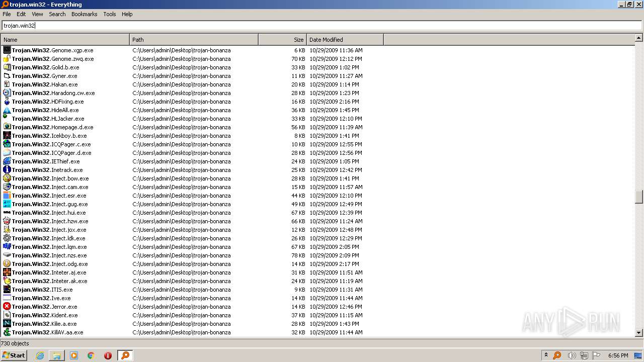Select the Trojan.Win32.HideAll.exe icon
This screenshot has width=644, height=362.
(x=7, y=110)
